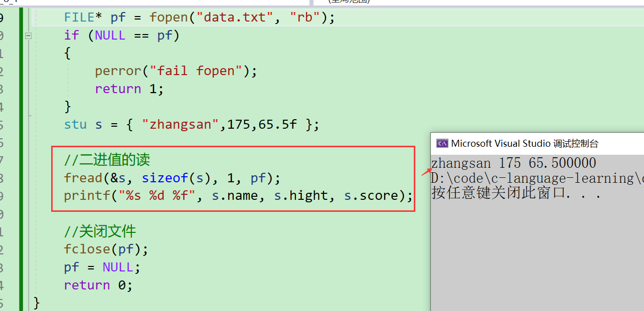Screen dimensions: 644x311
Task: Click the perror function name
Action: pyautogui.click(x=118, y=71)
